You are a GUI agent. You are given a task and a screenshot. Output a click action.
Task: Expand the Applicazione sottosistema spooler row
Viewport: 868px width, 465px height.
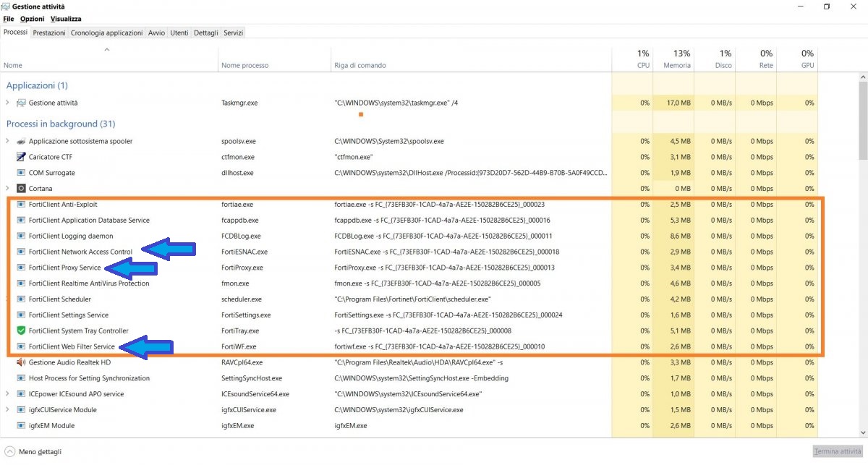coord(7,141)
